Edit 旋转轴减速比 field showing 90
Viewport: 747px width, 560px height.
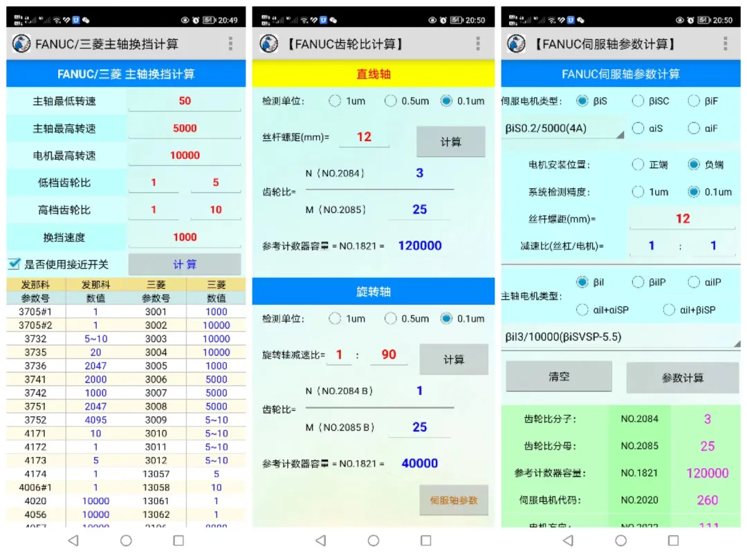(x=389, y=355)
